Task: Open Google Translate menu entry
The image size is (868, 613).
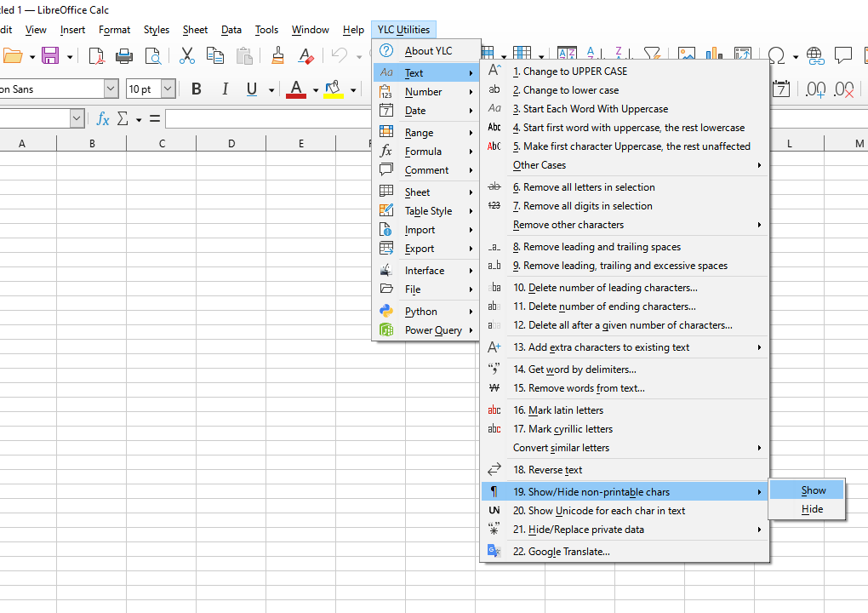Action: coord(561,552)
